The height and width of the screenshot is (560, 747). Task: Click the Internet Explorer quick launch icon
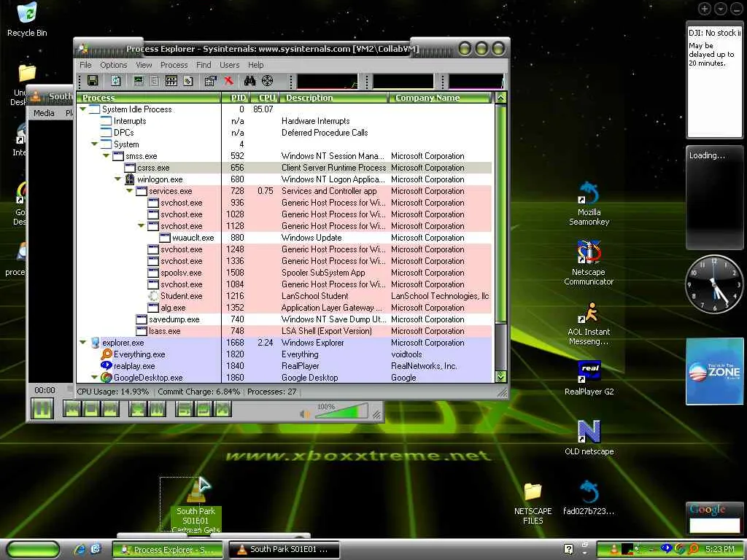click(x=80, y=549)
